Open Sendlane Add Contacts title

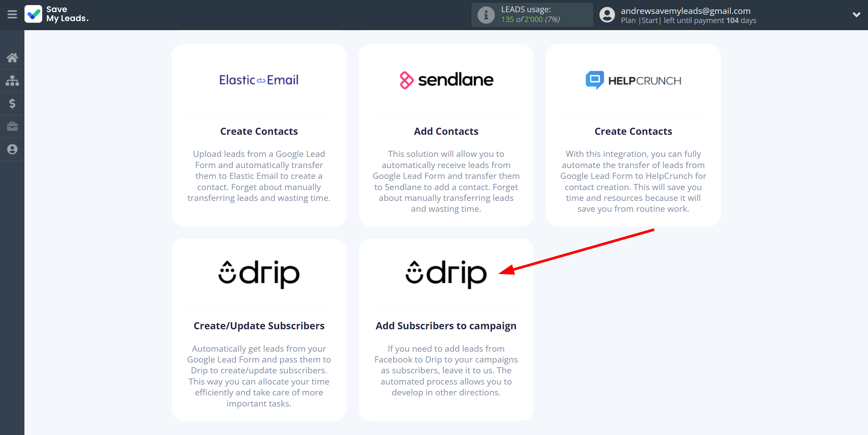click(x=446, y=131)
